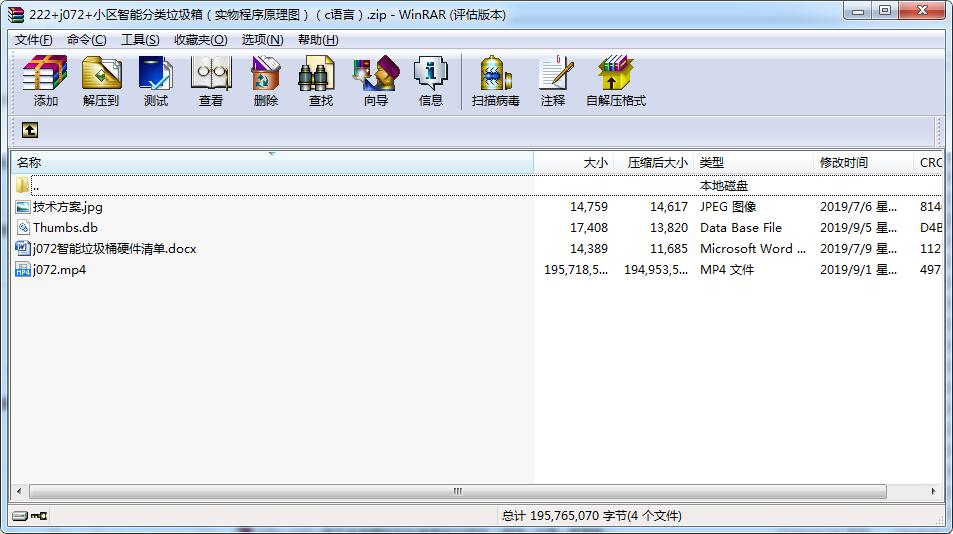Click compressed size 11,685
953x534 pixels.
pos(669,248)
